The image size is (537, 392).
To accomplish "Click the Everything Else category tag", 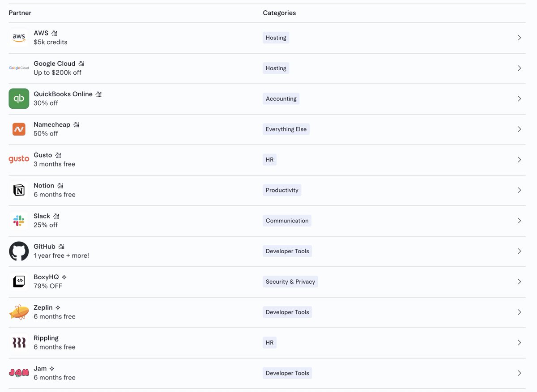I will tap(286, 129).
